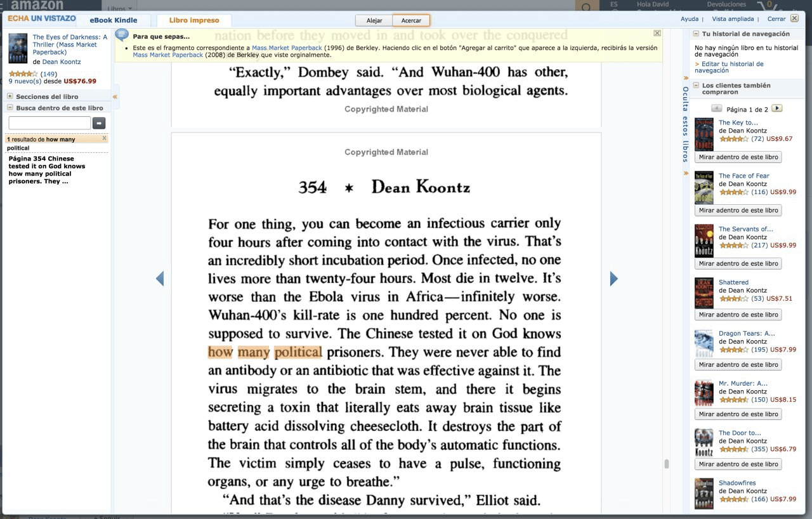View the (149) customer reviews
The image size is (812, 519).
(49, 74)
